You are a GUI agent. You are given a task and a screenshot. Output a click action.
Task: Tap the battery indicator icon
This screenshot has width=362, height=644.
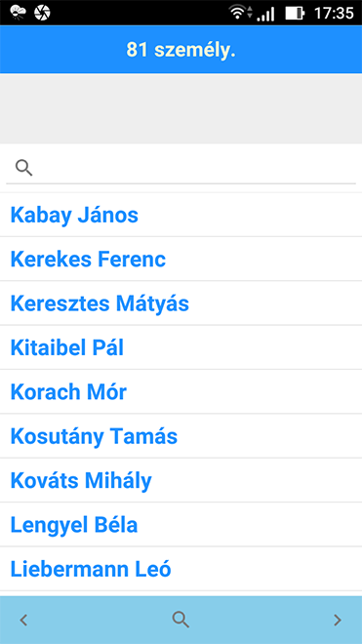pos(295,13)
